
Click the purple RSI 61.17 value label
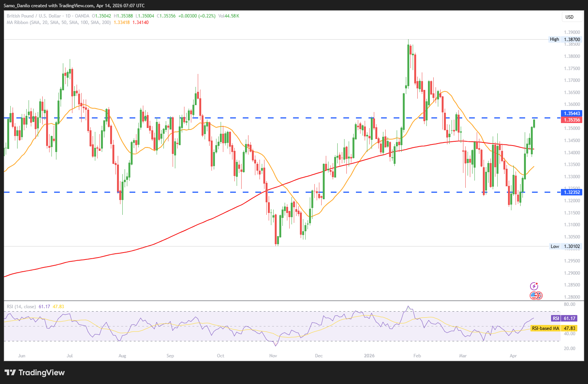564,318
